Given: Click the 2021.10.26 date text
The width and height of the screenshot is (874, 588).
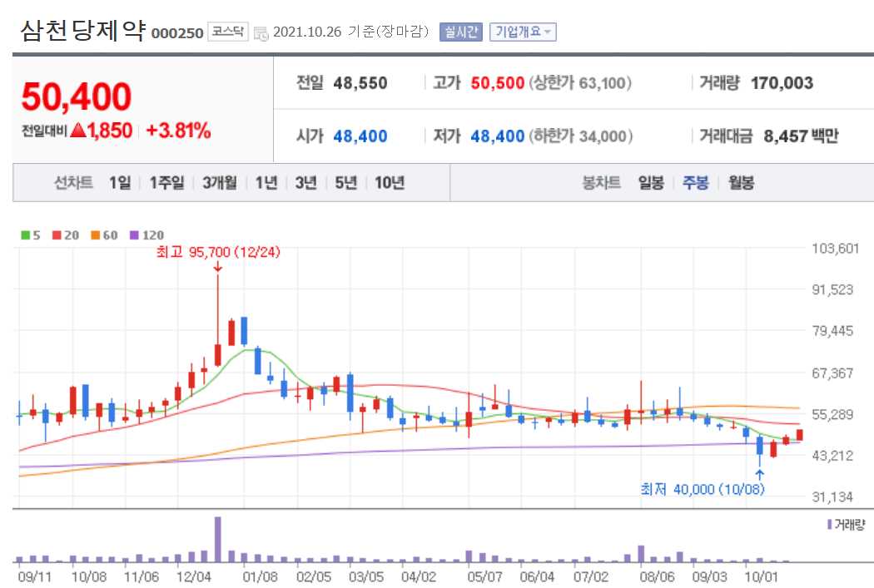Looking at the screenshot, I should 307,32.
